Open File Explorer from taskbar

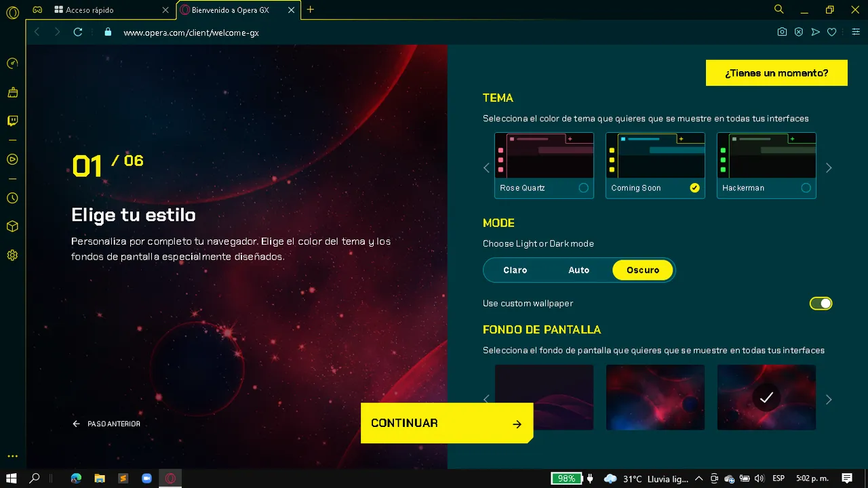tap(100, 478)
